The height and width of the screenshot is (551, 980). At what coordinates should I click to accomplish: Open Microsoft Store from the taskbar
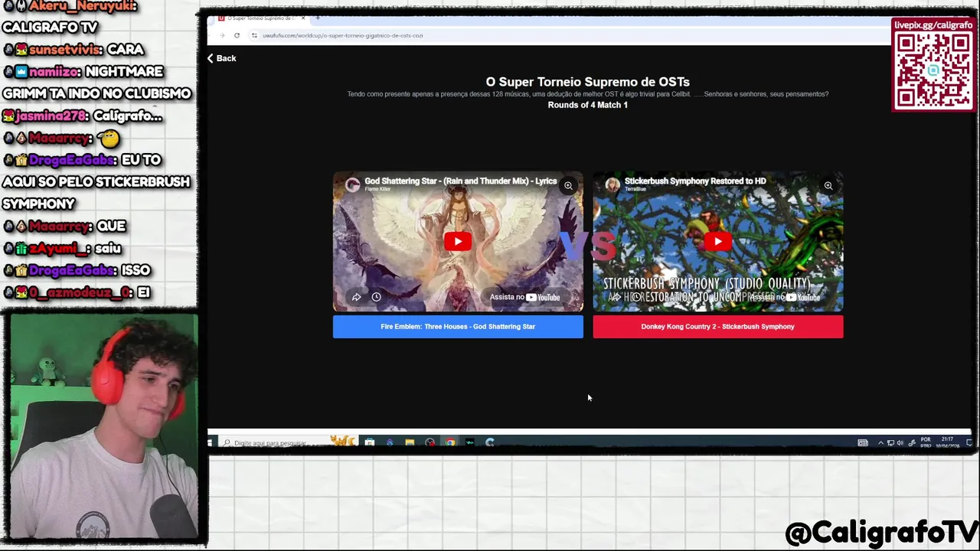click(370, 442)
